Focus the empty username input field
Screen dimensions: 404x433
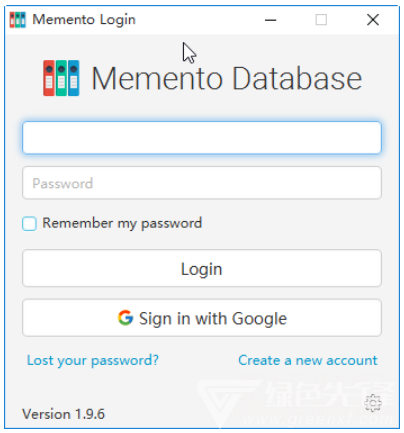(x=202, y=138)
